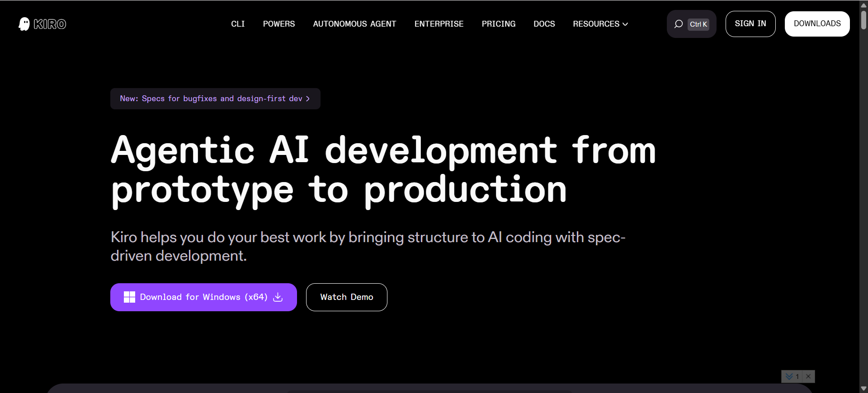
Task: Dismiss the small overlay with its X
Action: click(809, 376)
